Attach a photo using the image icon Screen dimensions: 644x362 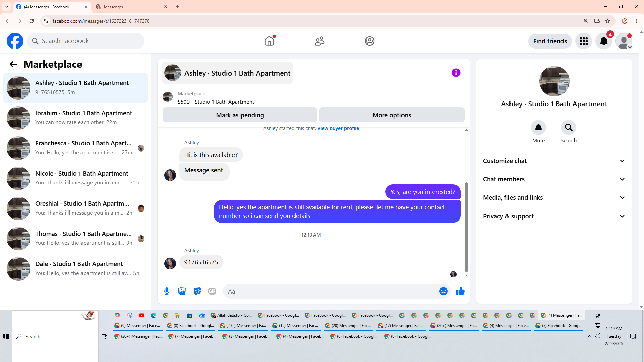coord(182,291)
